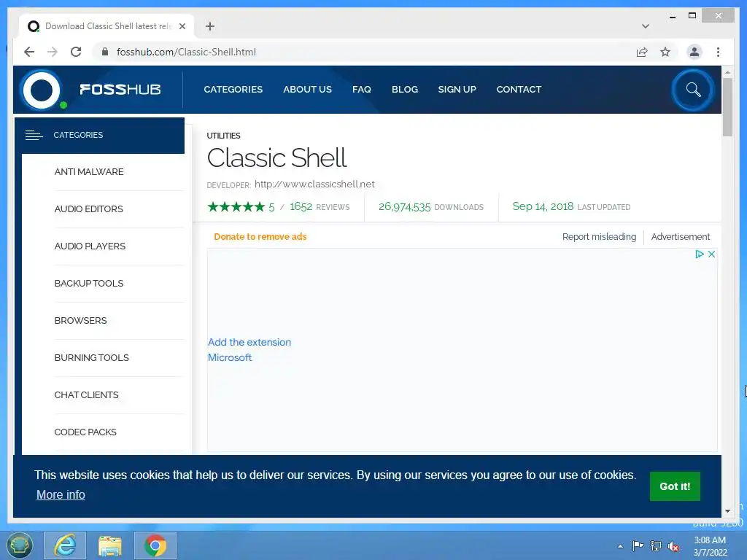The image size is (747, 560).
Task: Click the FossHub search magnifier
Action: (693, 90)
